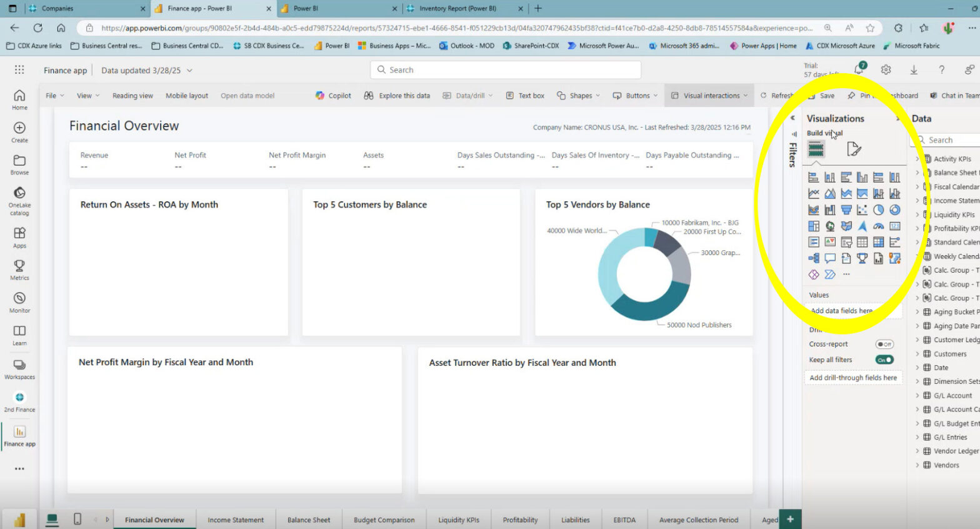Add a Table visual from Visualizations
This screenshot has height=529, width=980.
862,242
